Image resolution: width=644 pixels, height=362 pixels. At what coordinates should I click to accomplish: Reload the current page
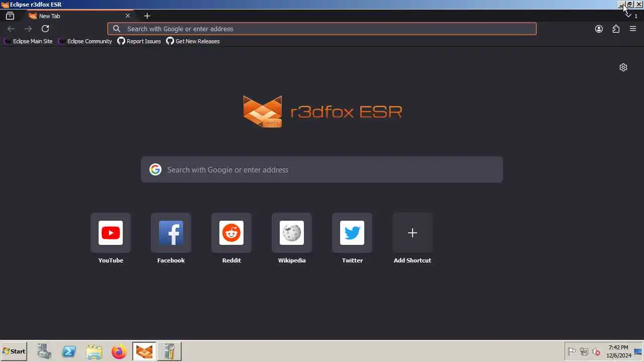(45, 29)
